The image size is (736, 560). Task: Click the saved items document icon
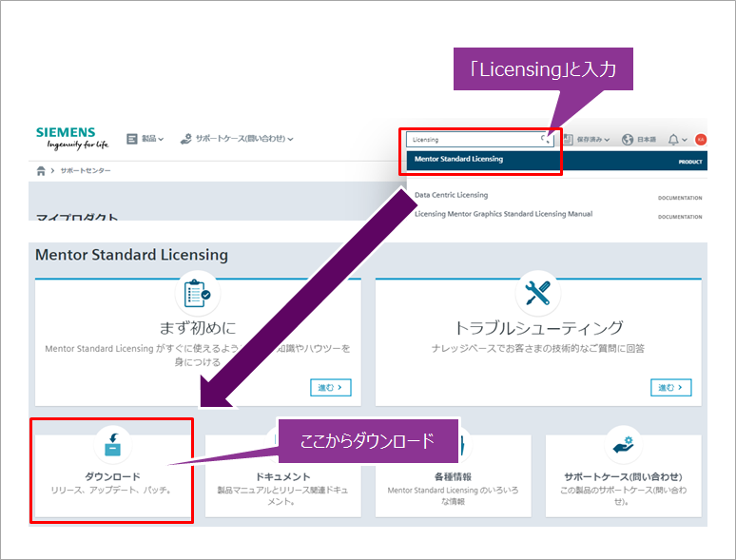tap(568, 139)
